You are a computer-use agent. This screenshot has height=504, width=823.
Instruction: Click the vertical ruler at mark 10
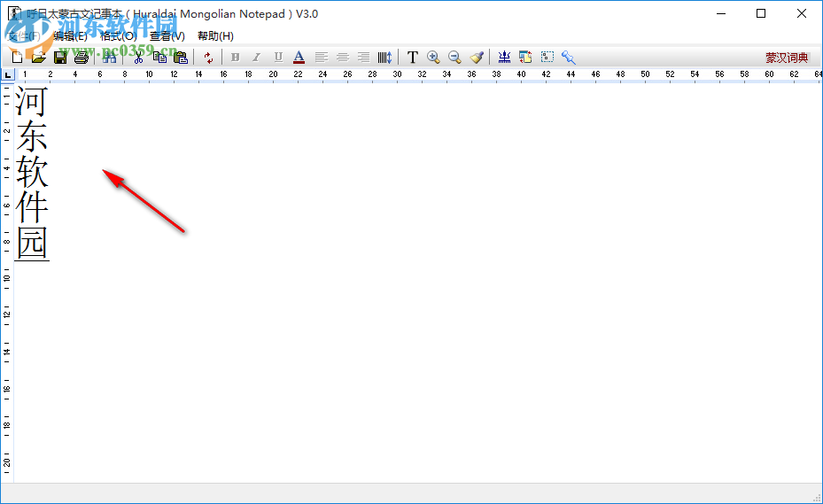pos(7,278)
